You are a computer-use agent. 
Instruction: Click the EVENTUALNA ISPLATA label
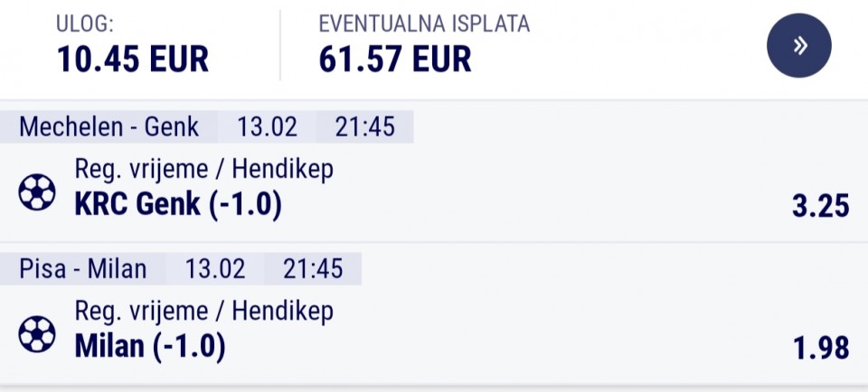point(424,24)
